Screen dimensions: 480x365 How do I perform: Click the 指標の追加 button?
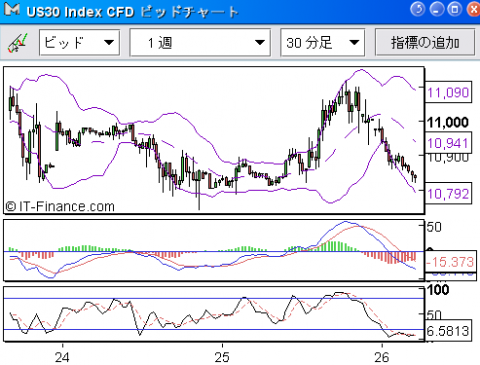tap(425, 42)
